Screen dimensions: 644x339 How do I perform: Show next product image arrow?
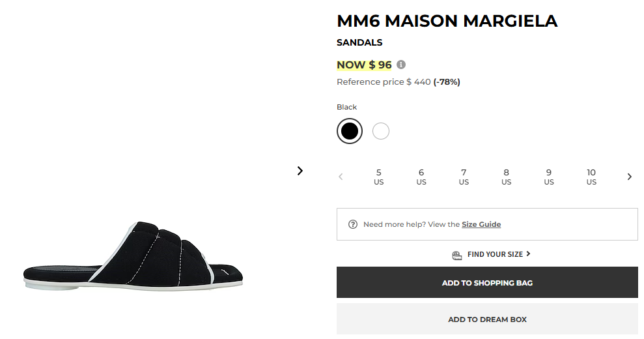tap(300, 171)
